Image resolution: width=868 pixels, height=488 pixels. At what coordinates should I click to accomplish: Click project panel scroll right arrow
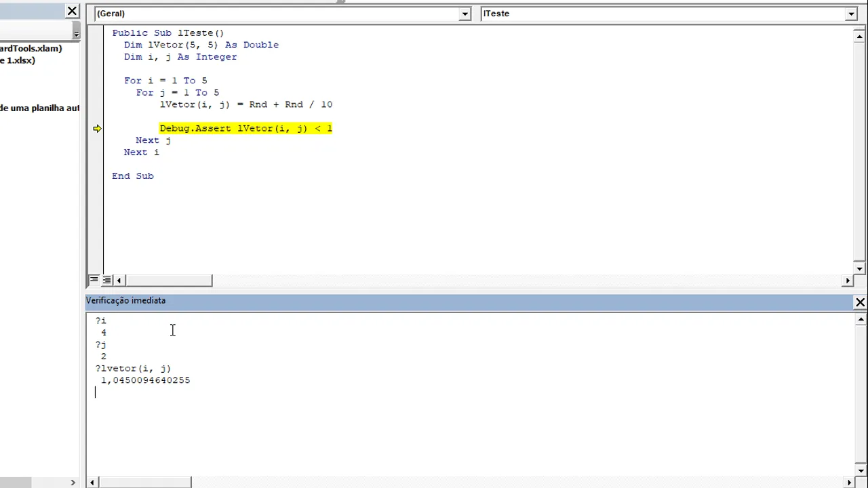click(x=73, y=483)
